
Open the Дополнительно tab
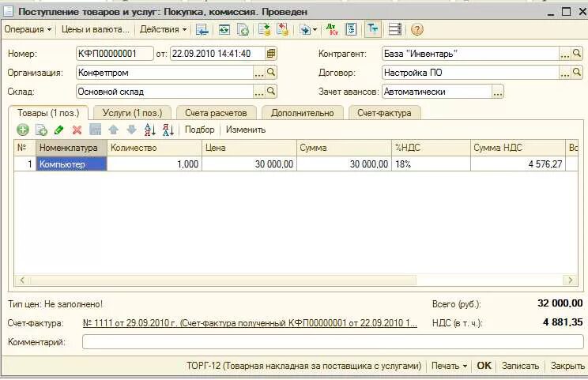pyautogui.click(x=302, y=113)
